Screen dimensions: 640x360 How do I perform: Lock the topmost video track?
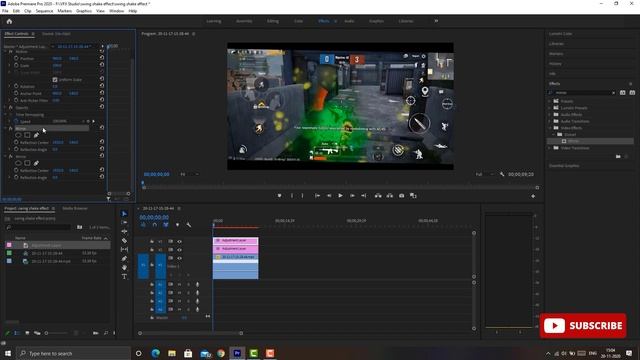152,241
